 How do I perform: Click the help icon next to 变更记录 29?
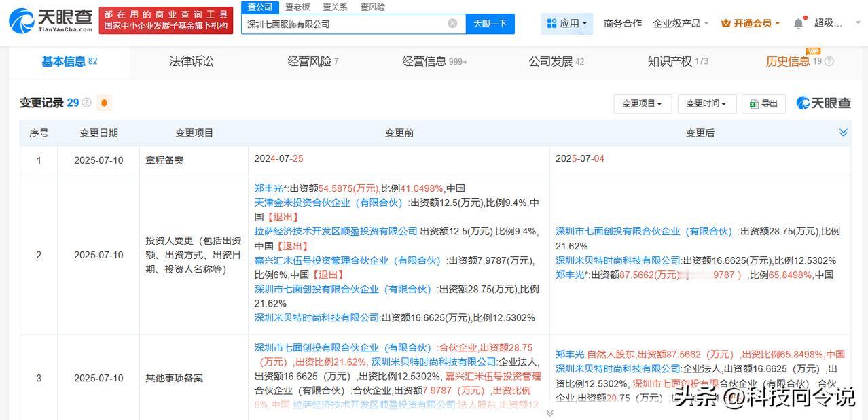tap(86, 103)
